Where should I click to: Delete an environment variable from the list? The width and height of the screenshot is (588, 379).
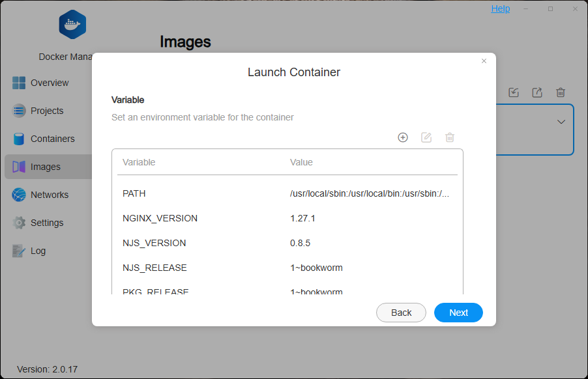450,137
